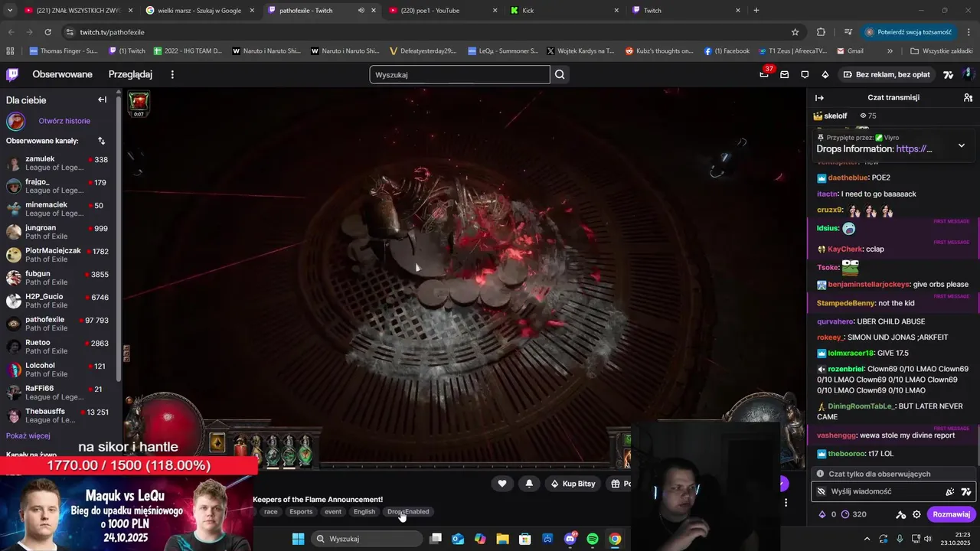Click the channel points icon showing 320

click(x=844, y=514)
